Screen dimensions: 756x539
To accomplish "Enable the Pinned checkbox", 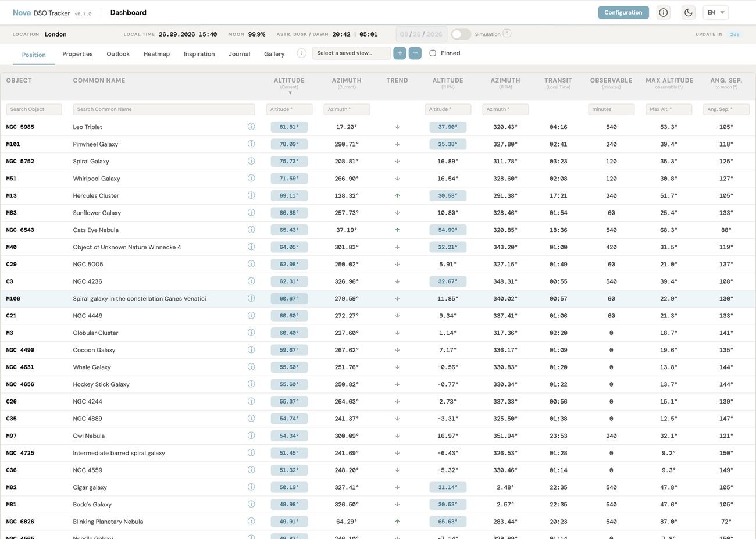I will [433, 53].
